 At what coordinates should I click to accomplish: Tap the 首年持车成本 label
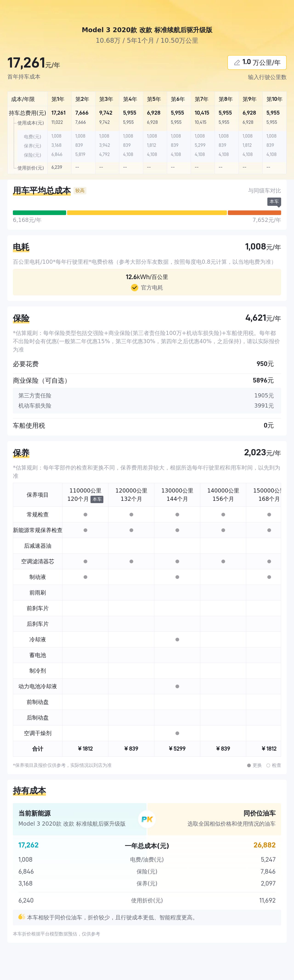pos(24,77)
